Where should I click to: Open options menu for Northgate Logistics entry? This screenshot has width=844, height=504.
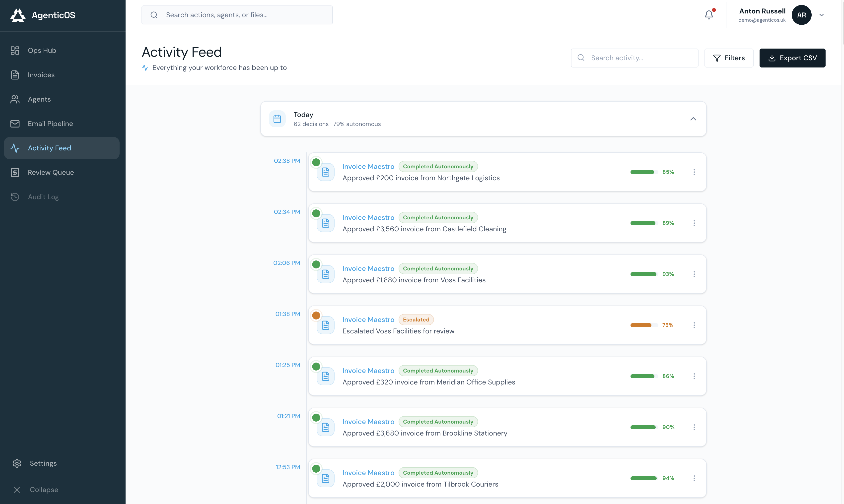pos(694,172)
